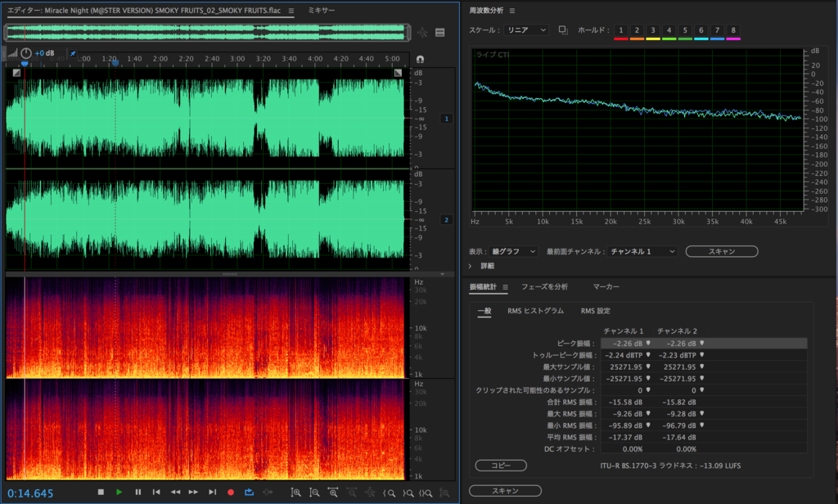Click the コピー button in amplitude statistics
Screen dimensions: 838x504
tap(501, 466)
